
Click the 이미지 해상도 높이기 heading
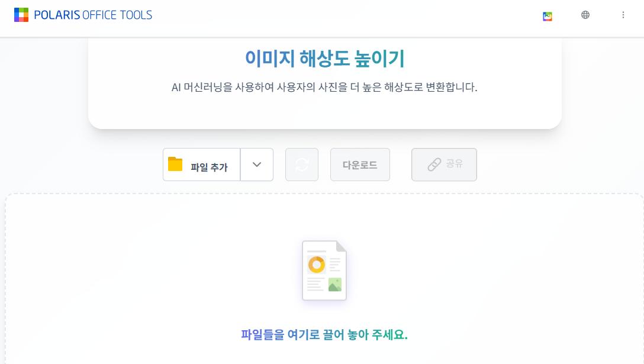[x=324, y=58]
